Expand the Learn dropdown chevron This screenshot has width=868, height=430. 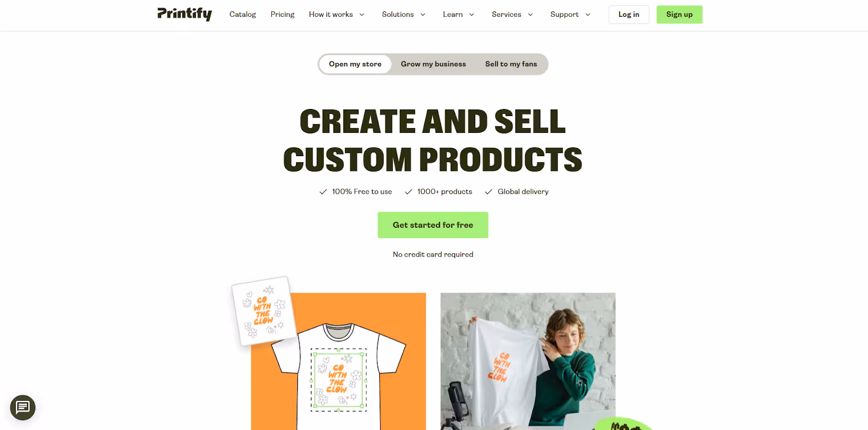coord(471,15)
